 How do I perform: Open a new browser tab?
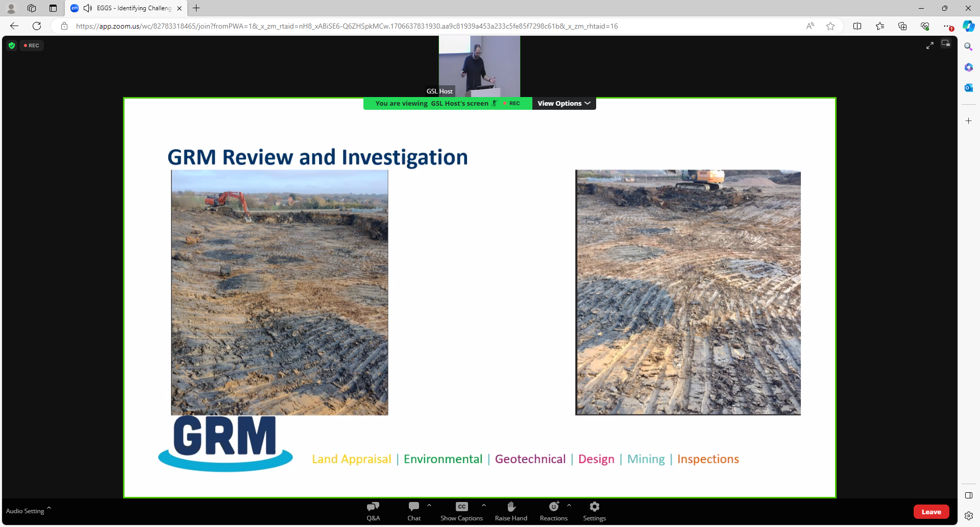tap(197, 8)
